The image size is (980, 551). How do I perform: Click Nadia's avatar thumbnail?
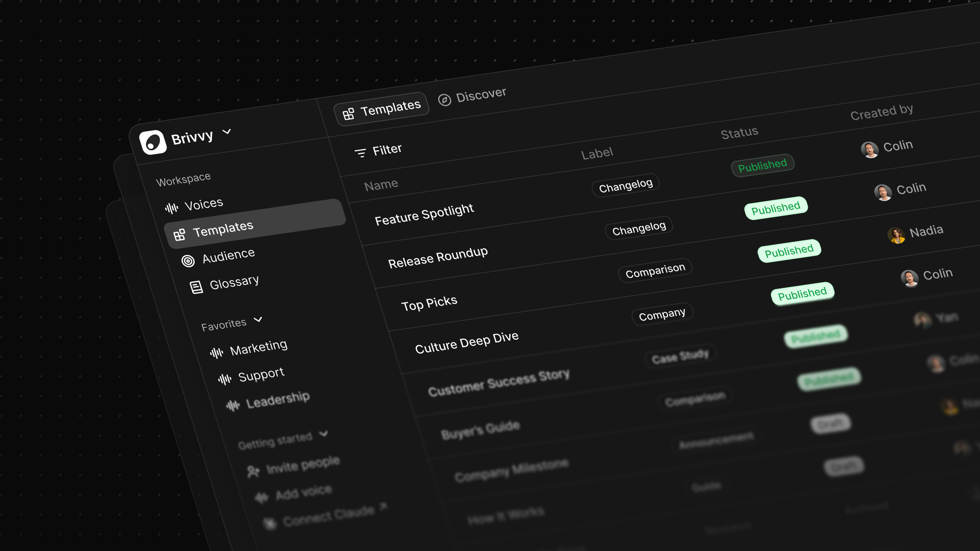896,235
